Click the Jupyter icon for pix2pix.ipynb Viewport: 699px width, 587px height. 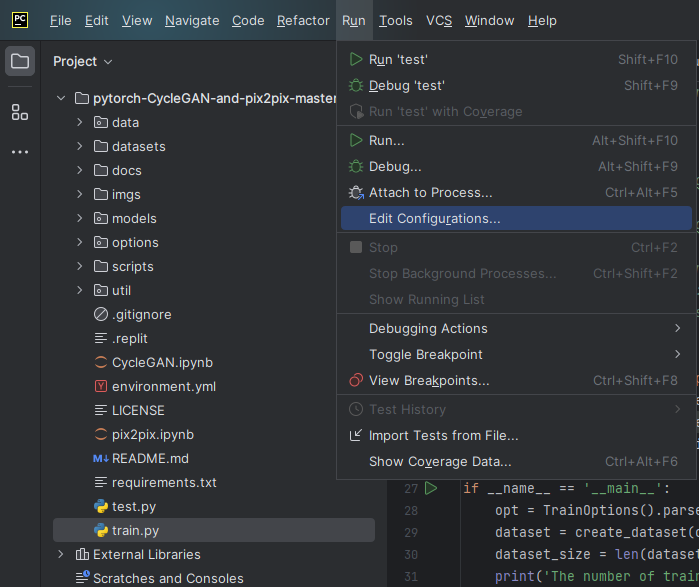pos(101,435)
